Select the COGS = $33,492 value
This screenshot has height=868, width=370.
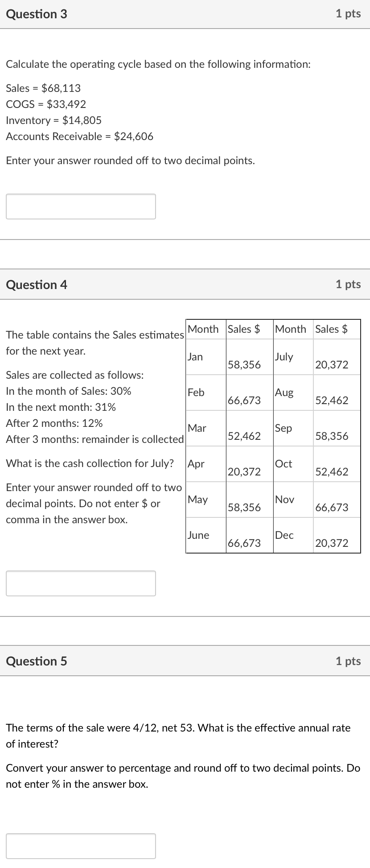point(46,104)
